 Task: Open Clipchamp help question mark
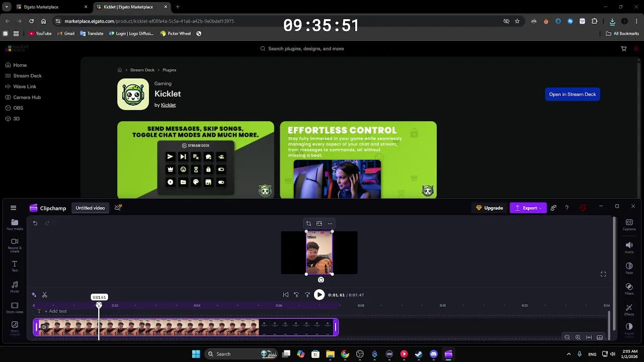567,208
